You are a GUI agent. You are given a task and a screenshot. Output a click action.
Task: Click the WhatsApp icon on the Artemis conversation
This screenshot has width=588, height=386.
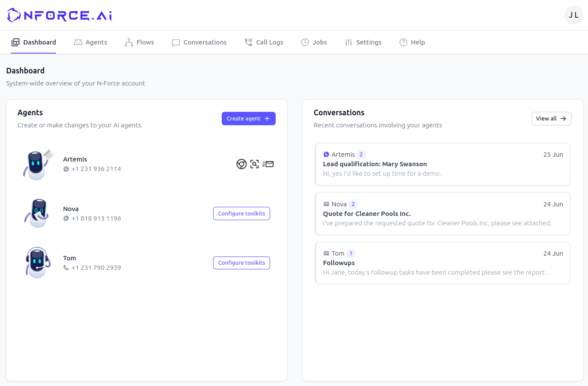[x=326, y=154]
